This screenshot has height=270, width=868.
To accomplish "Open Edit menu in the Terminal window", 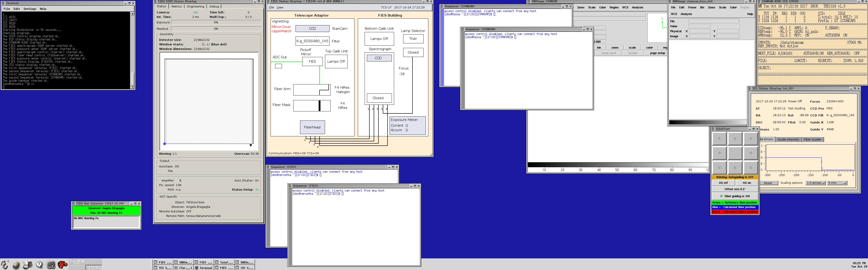I will 17,9.
